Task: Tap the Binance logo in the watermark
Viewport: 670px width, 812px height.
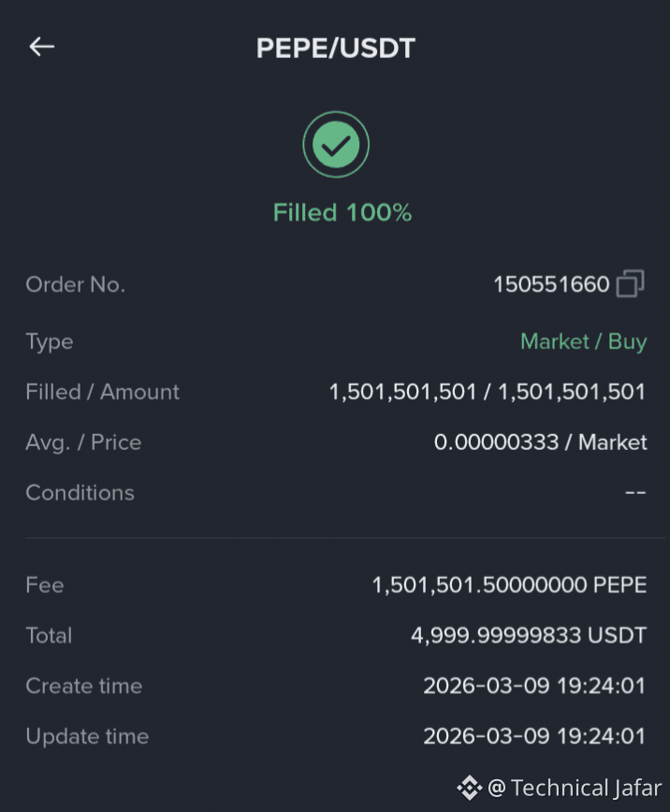Action: pyautogui.click(x=470, y=788)
